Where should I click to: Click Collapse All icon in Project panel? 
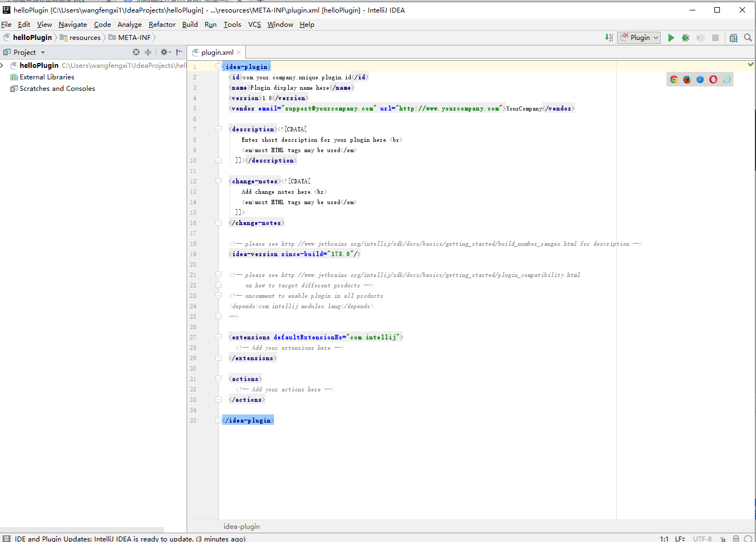tap(148, 52)
